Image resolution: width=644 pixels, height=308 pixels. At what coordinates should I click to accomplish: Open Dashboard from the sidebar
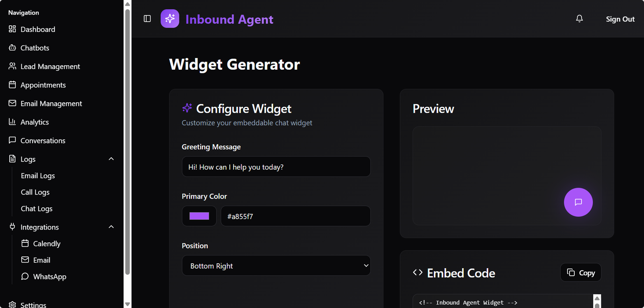(x=37, y=29)
